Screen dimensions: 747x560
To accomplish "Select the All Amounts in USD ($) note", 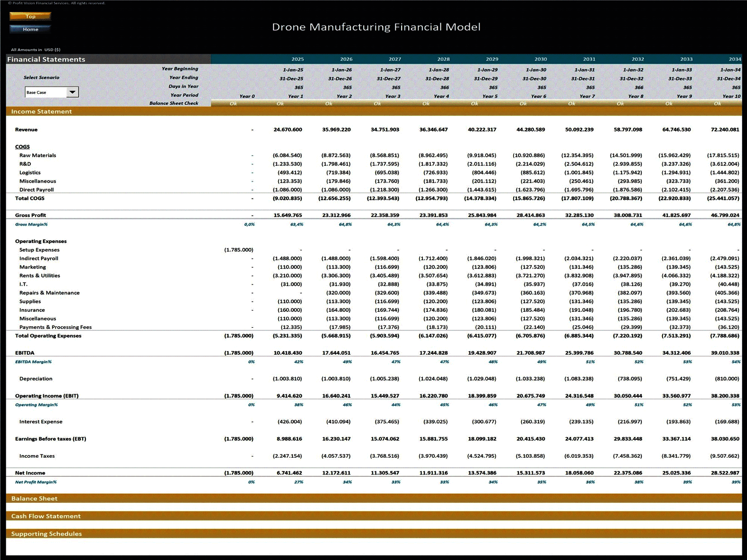I will pyautogui.click(x=36, y=49).
